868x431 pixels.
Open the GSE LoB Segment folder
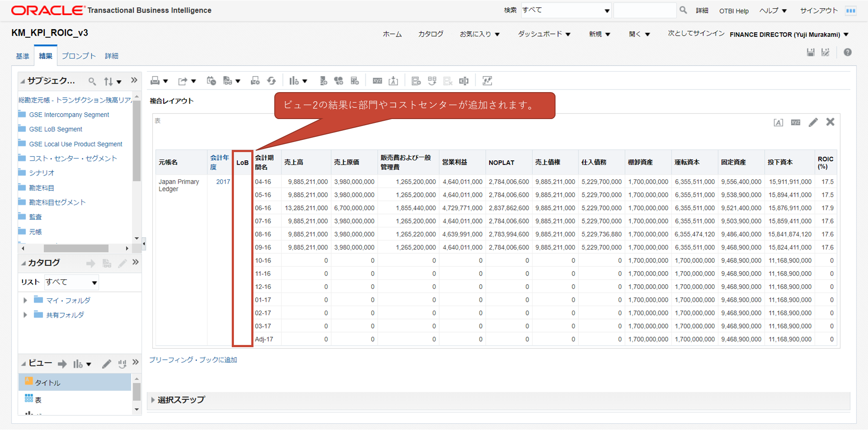[x=56, y=129]
